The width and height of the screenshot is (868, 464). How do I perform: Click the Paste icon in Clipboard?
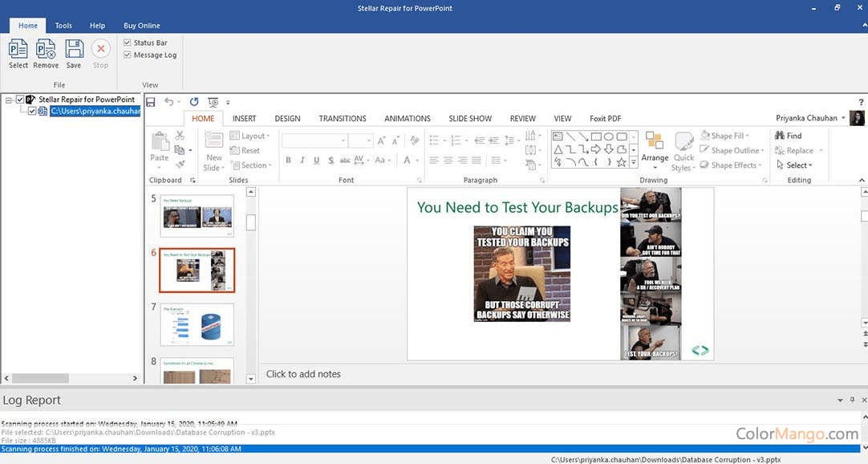tap(160, 143)
